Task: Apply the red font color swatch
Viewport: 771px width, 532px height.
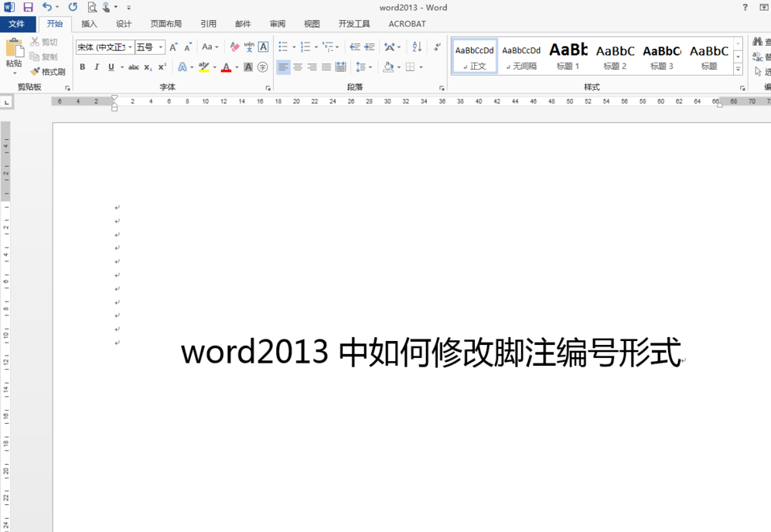Action: (x=226, y=67)
